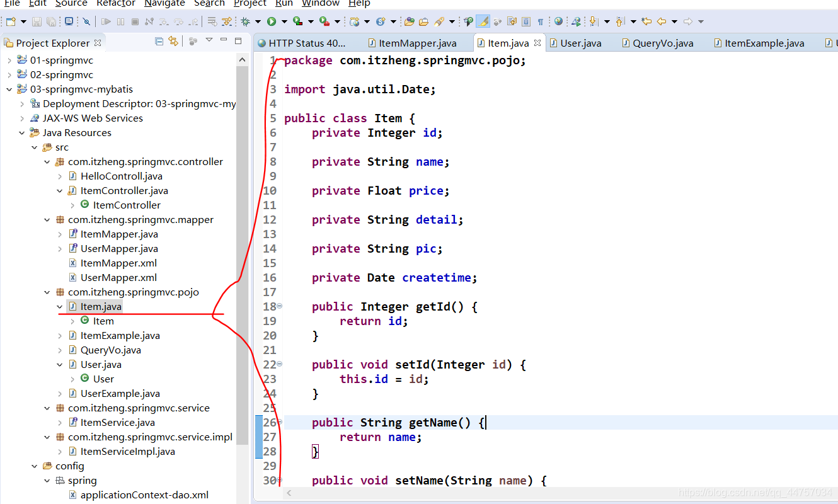The height and width of the screenshot is (504, 838).
Task: Fold the getId method at line 18
Action: (x=279, y=306)
